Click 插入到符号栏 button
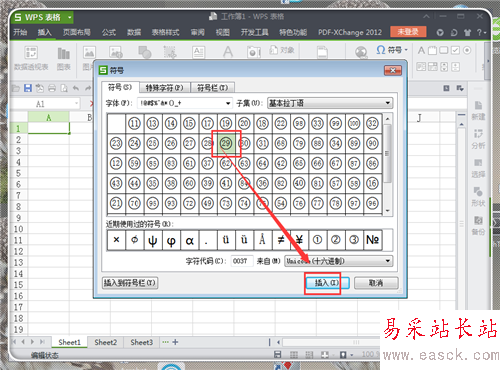 click(130, 283)
